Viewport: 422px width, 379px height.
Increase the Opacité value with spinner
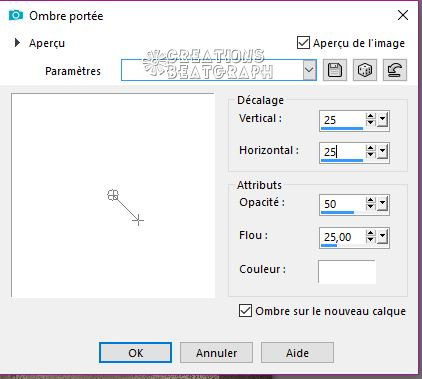coord(370,200)
